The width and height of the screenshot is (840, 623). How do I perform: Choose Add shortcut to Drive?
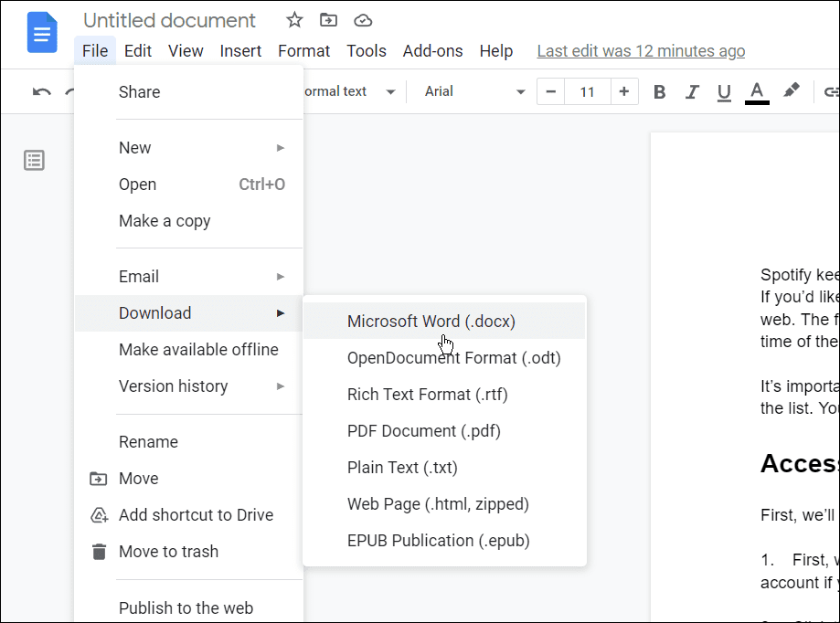189,515
